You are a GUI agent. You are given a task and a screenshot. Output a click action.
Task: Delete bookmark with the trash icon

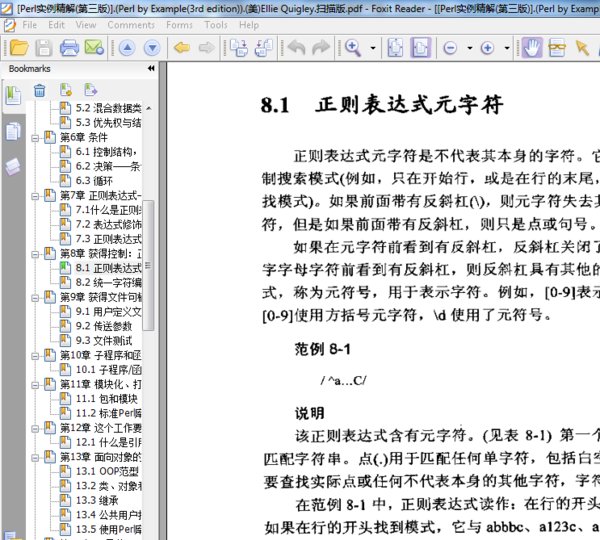(39, 91)
